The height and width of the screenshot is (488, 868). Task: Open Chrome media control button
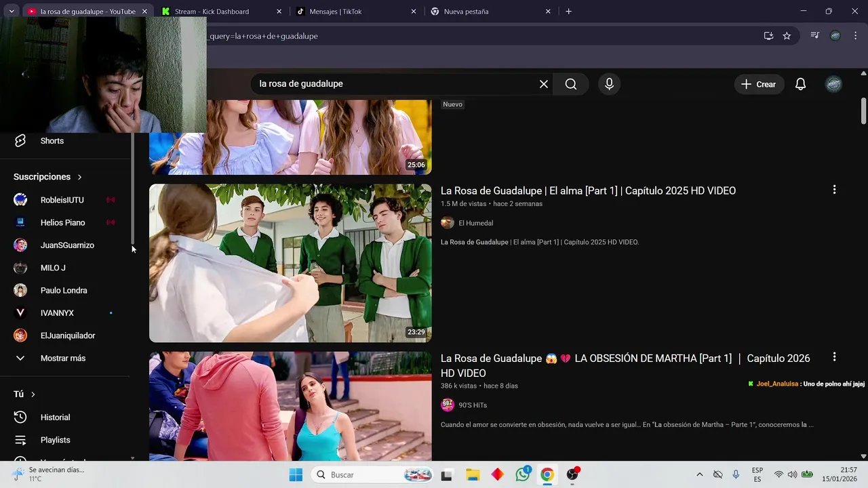tap(815, 35)
